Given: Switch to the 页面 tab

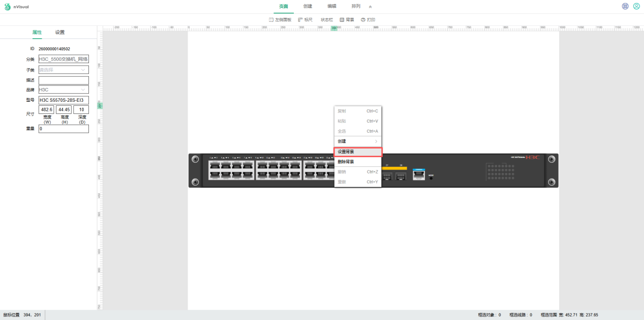Looking at the screenshot, I should click(x=284, y=6).
